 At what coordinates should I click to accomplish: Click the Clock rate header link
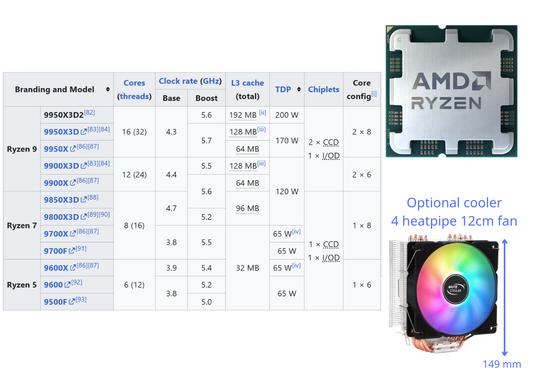tap(178, 81)
